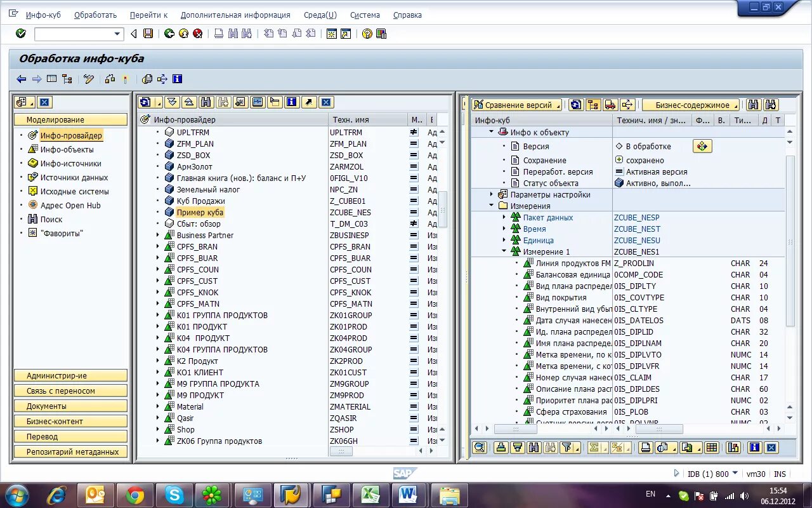Open the Инфо-куб menu
Viewport: 812px width, 508px height.
pyautogui.click(x=43, y=15)
